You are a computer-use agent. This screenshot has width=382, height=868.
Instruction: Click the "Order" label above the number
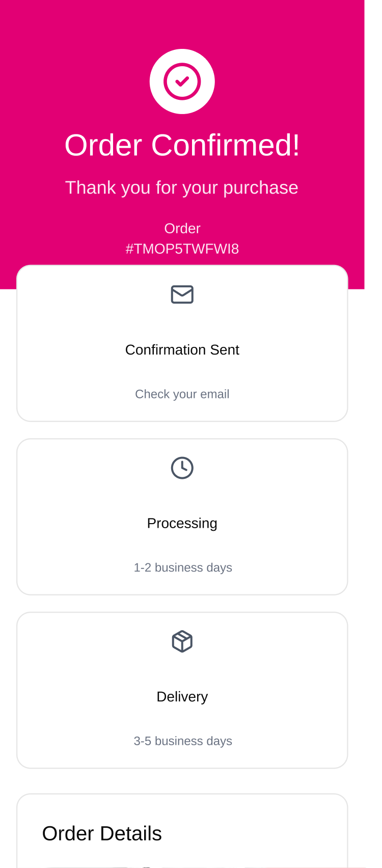pos(182,228)
